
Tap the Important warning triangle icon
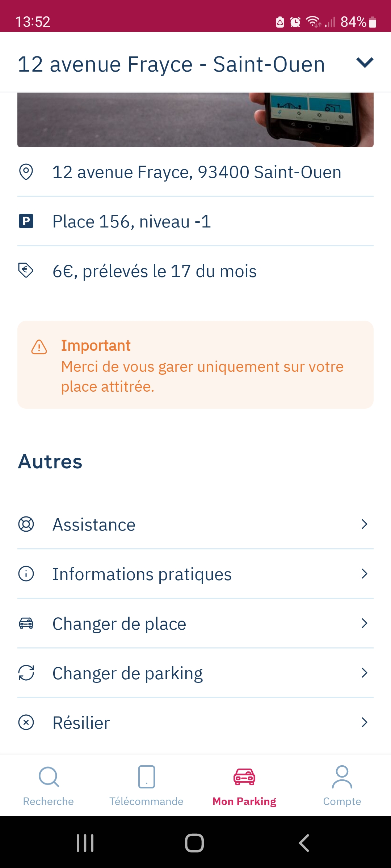(39, 347)
